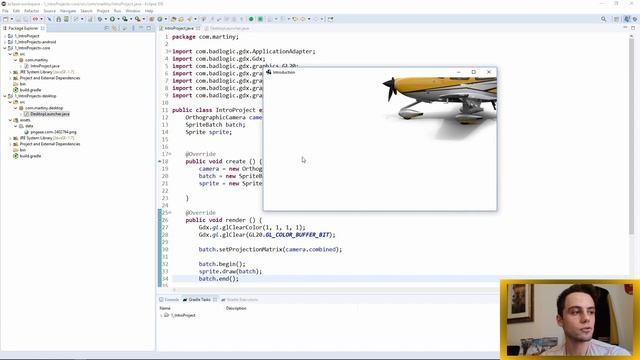Switch to the Java perspective icon

click(627, 19)
